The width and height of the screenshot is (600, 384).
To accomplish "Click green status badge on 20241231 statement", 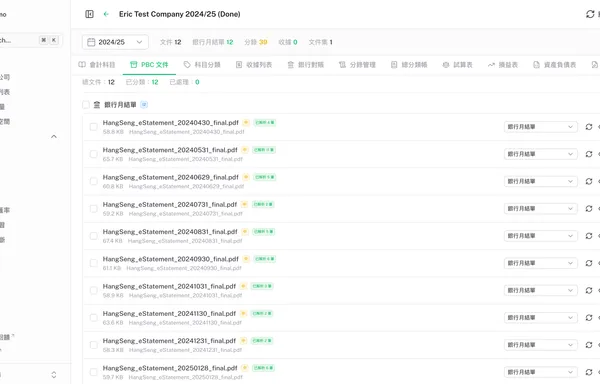I will [262, 341].
